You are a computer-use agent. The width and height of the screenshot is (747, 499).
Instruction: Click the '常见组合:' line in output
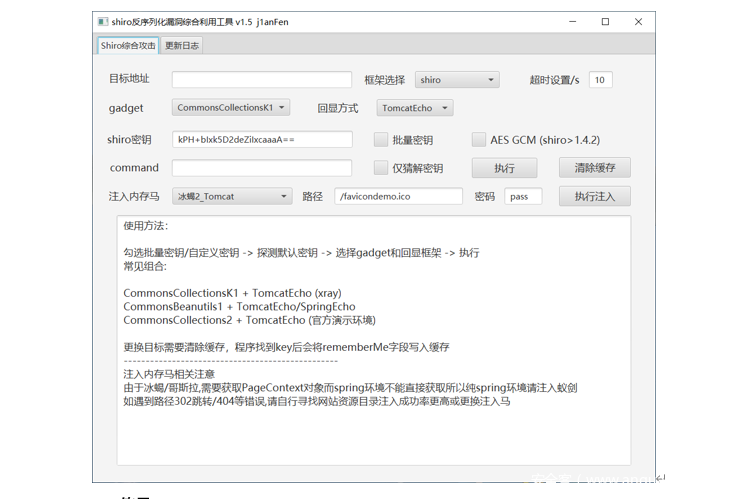pos(145,266)
